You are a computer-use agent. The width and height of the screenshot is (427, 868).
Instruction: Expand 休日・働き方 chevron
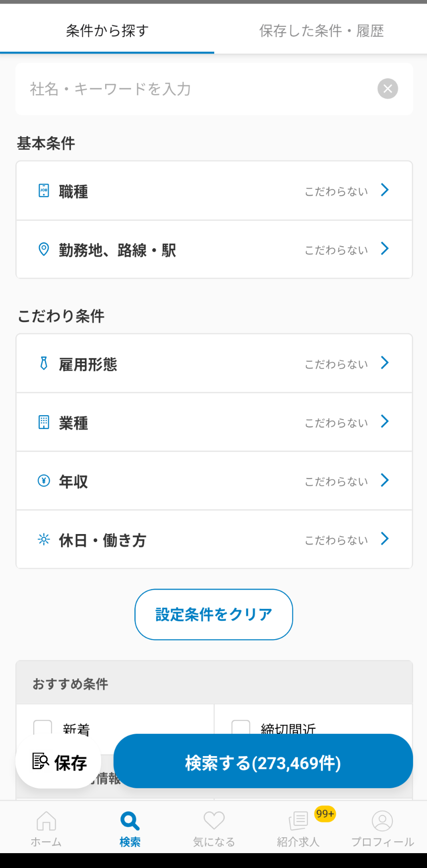coord(385,539)
